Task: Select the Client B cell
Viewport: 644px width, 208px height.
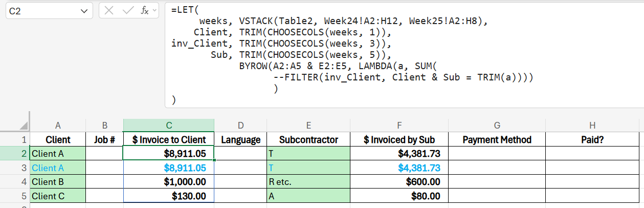Action: tap(58, 181)
